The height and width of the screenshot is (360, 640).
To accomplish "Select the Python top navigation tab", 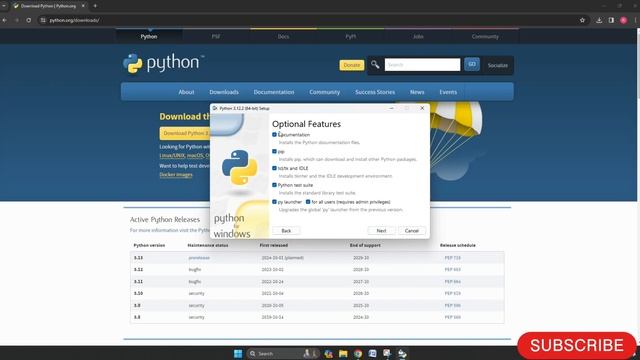I will coord(149,36).
